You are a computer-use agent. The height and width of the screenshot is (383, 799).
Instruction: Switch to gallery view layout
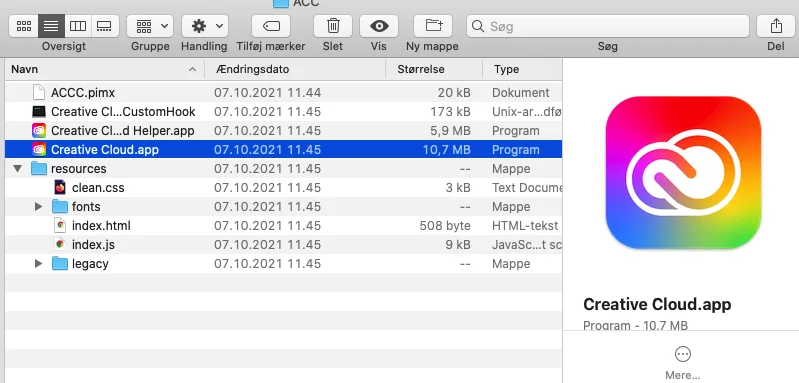pyautogui.click(x=105, y=26)
